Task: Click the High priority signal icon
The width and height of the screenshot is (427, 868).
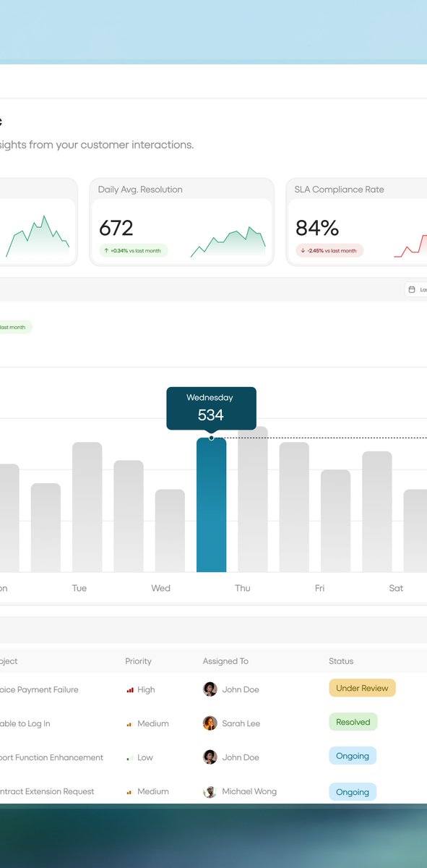Action: tap(130, 690)
